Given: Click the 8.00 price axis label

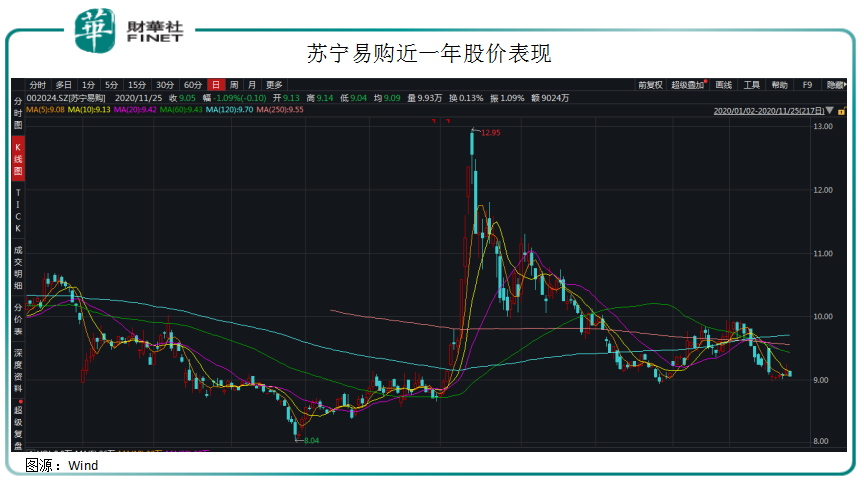Looking at the screenshot, I should [820, 441].
